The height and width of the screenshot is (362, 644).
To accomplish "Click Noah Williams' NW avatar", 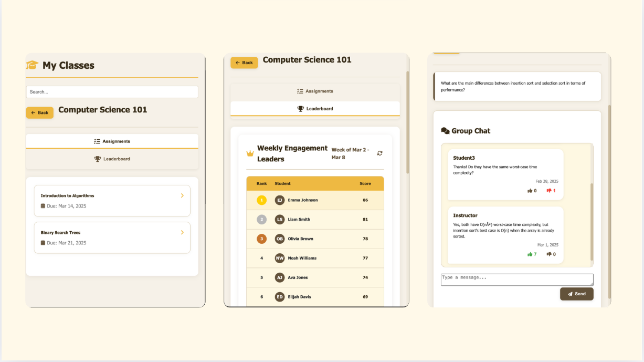I will click(280, 258).
